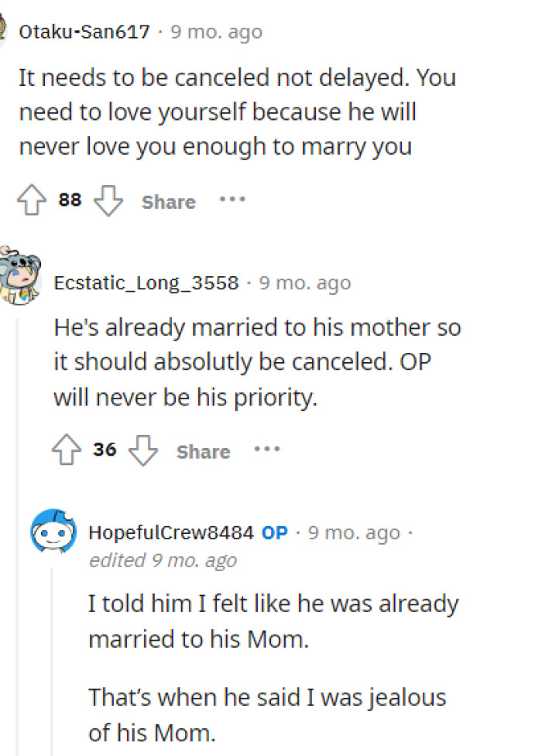
Task: Click the vote count 36
Action: point(105,449)
